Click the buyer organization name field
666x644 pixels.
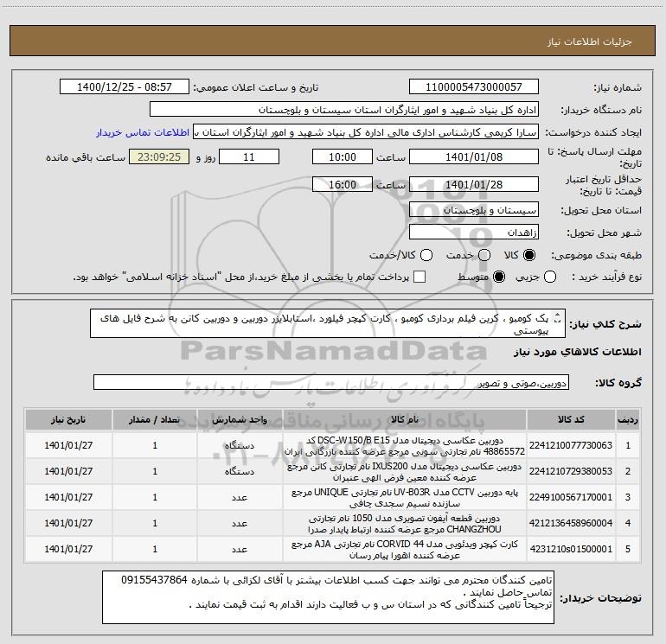tap(344, 110)
